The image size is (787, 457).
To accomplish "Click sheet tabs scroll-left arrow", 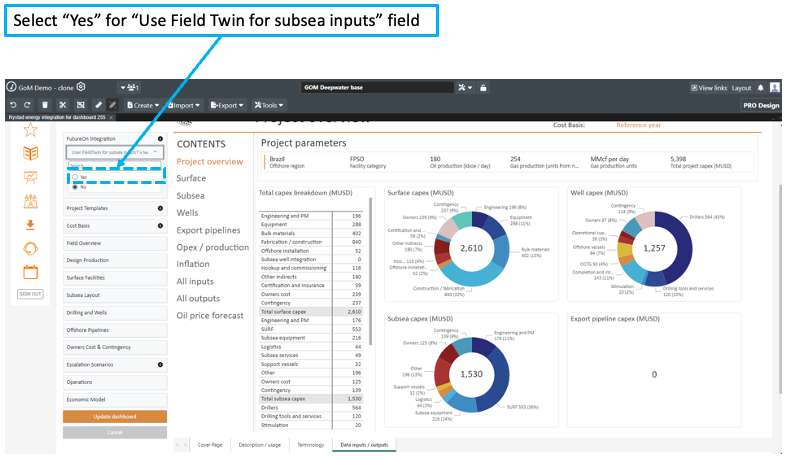I will [178, 445].
